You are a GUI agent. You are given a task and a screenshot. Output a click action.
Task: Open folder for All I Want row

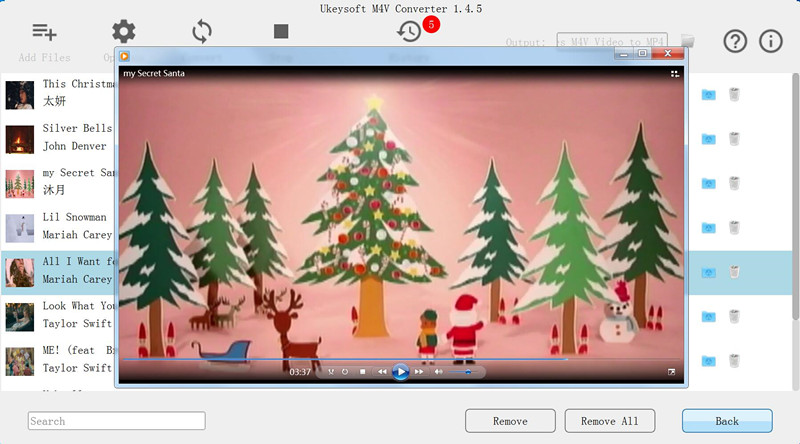tap(708, 273)
